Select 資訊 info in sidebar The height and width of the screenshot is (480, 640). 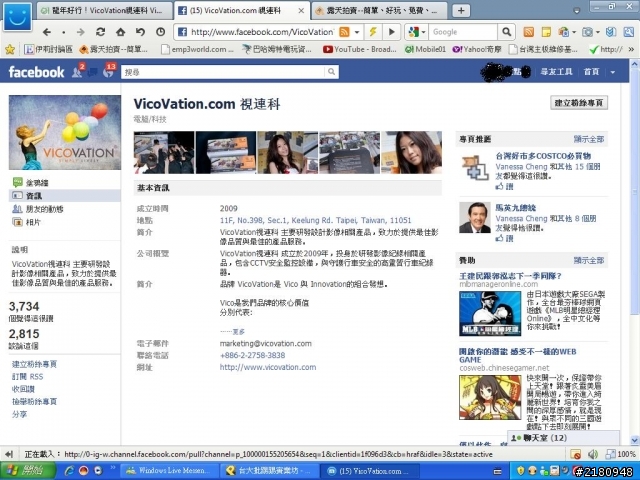coord(65,196)
